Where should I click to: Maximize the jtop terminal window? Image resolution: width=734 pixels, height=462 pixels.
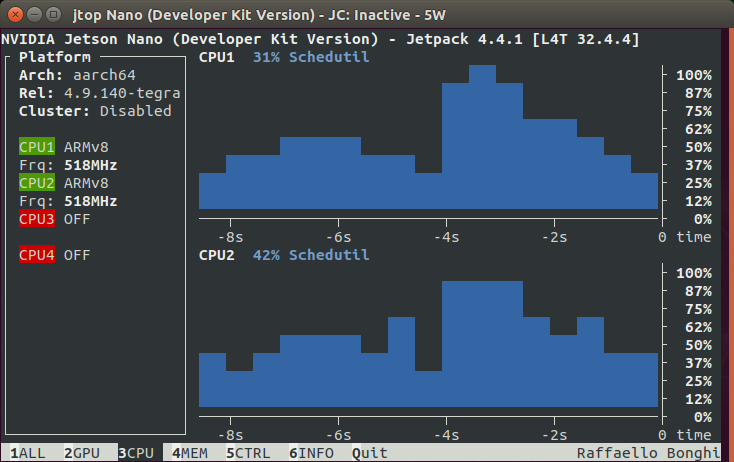pyautogui.click(x=53, y=15)
